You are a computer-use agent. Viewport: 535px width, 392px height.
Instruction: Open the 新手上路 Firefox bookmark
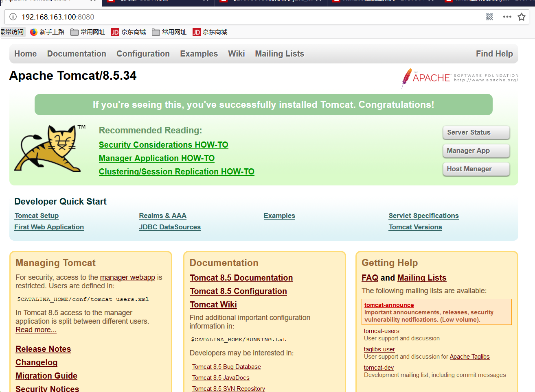pos(47,32)
